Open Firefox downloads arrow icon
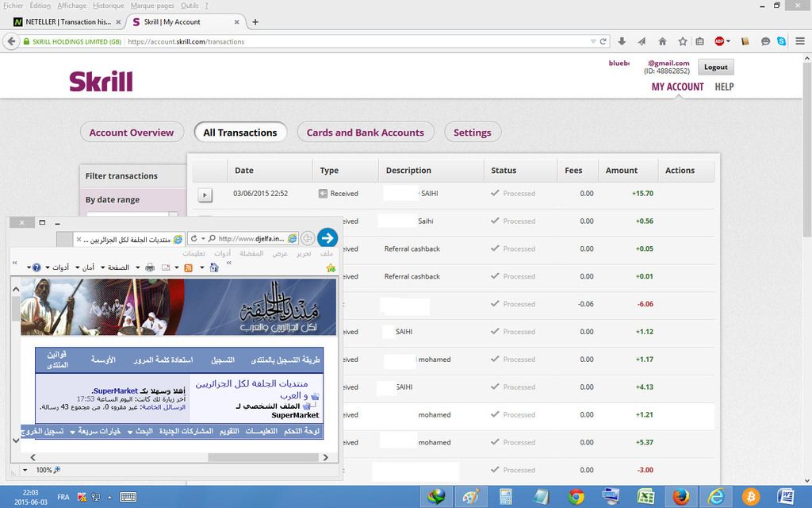 pyautogui.click(x=622, y=41)
